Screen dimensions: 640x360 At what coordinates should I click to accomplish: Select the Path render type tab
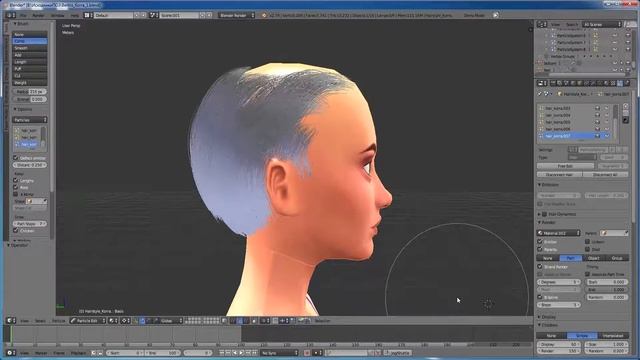(571, 258)
